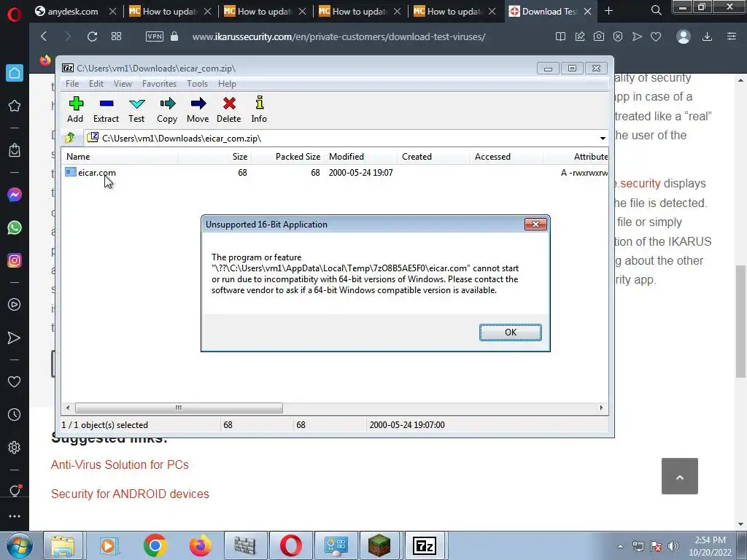Open Instagram in the Opera sidebar
Image resolution: width=747 pixels, height=560 pixels.
(x=15, y=260)
